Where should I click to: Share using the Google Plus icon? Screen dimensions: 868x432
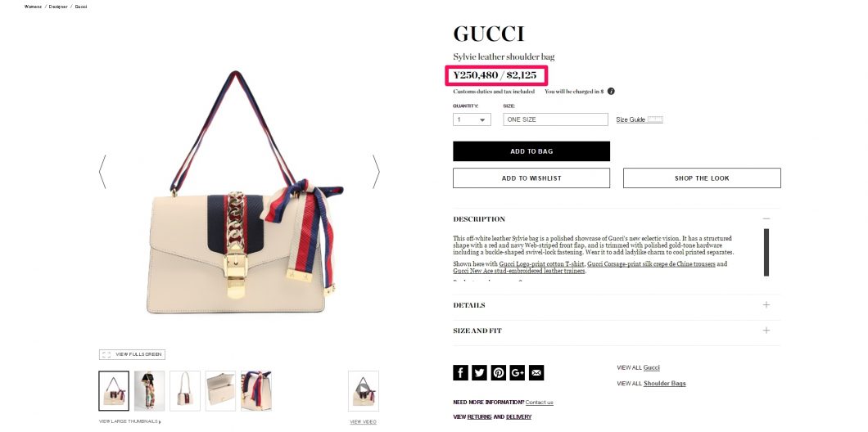click(517, 373)
